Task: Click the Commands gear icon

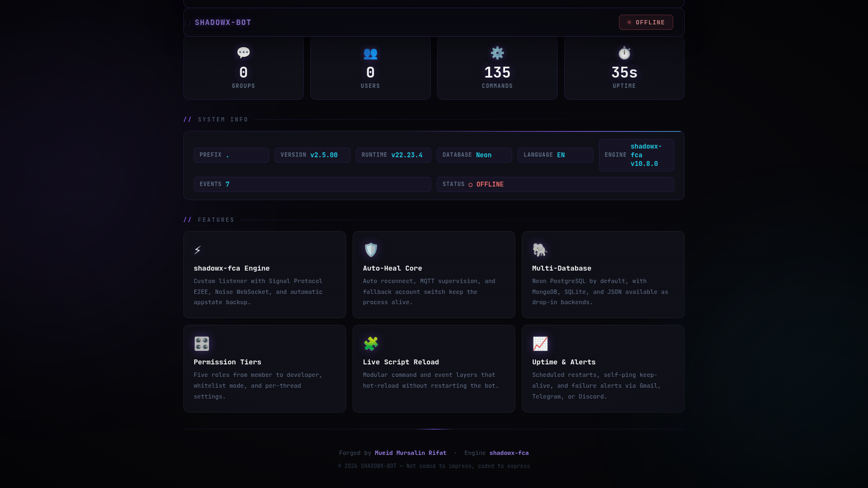Action: pos(497,53)
